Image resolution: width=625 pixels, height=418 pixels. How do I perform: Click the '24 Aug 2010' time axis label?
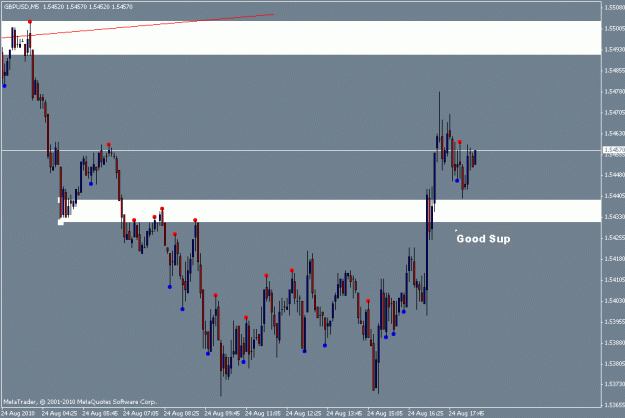pos(18,413)
